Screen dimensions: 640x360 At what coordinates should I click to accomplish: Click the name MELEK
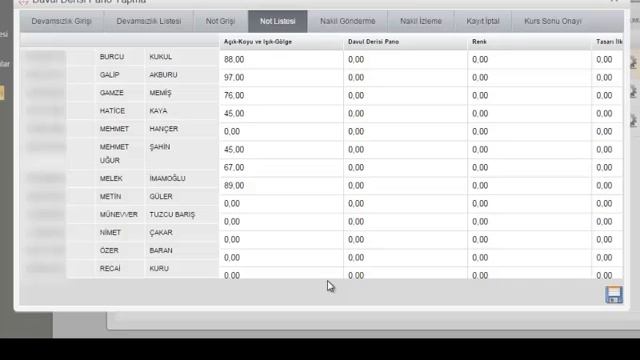click(111, 178)
